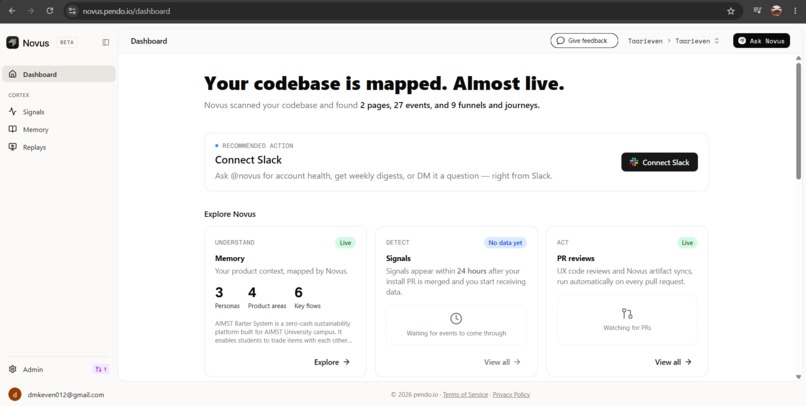Collapse the sidebar with the panel toggle icon
The height and width of the screenshot is (406, 806).
pyautogui.click(x=105, y=42)
